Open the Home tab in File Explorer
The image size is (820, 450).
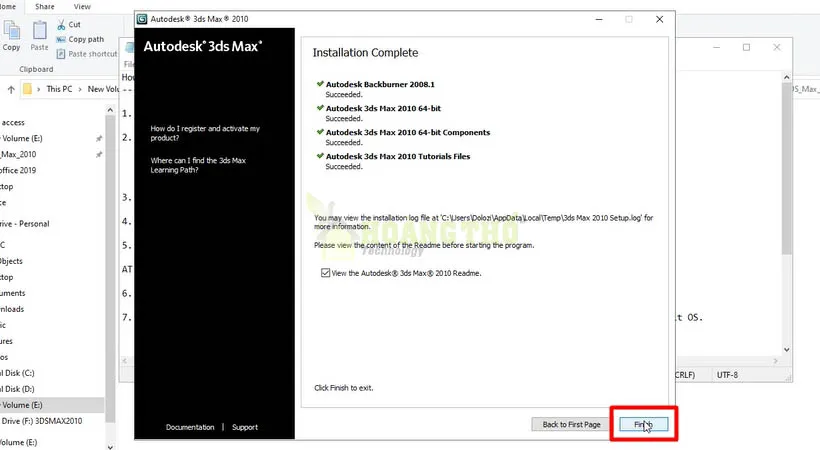(x=7, y=7)
